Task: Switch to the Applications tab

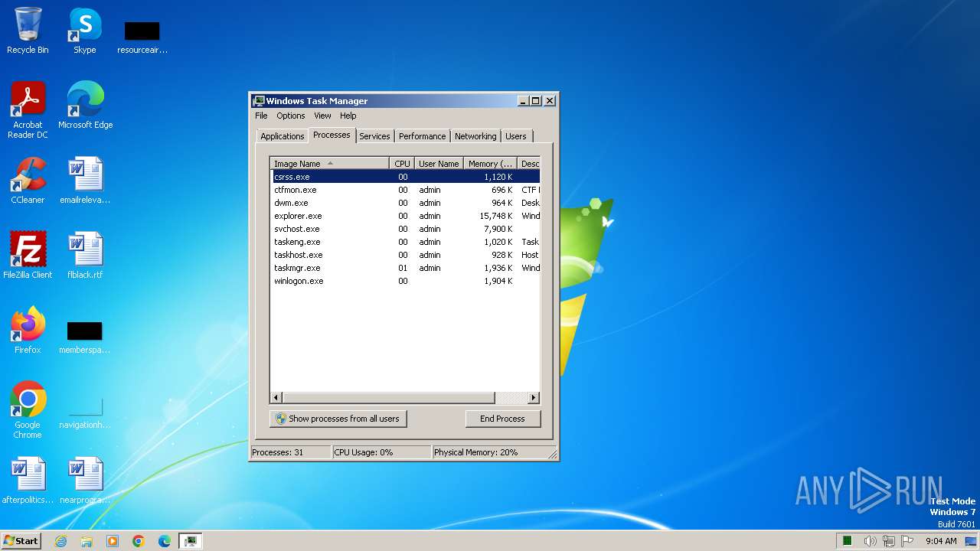Action: coord(282,136)
